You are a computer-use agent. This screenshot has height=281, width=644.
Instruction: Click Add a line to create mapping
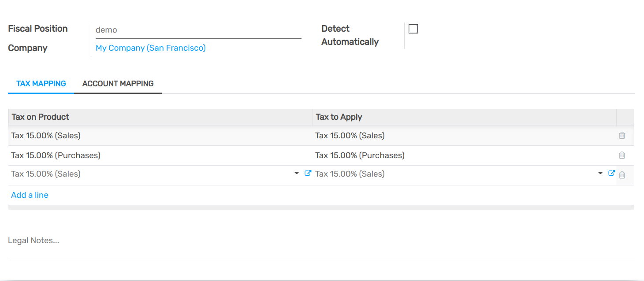point(29,195)
